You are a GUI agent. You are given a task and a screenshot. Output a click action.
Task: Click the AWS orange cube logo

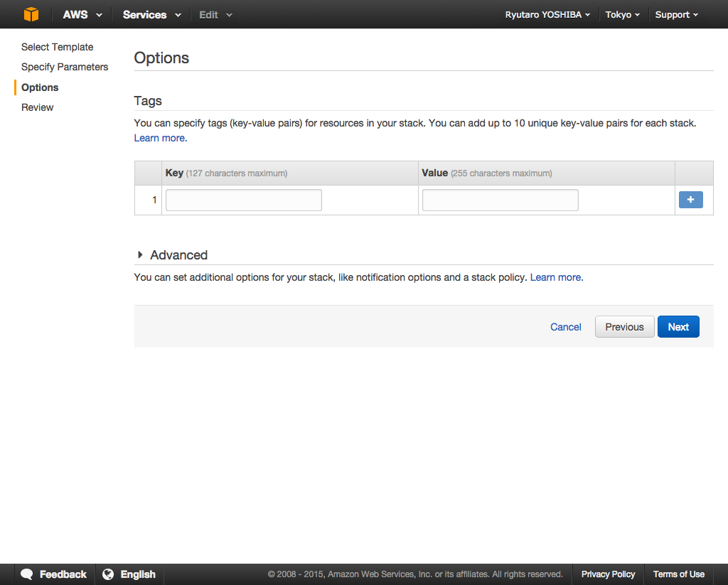[31, 14]
